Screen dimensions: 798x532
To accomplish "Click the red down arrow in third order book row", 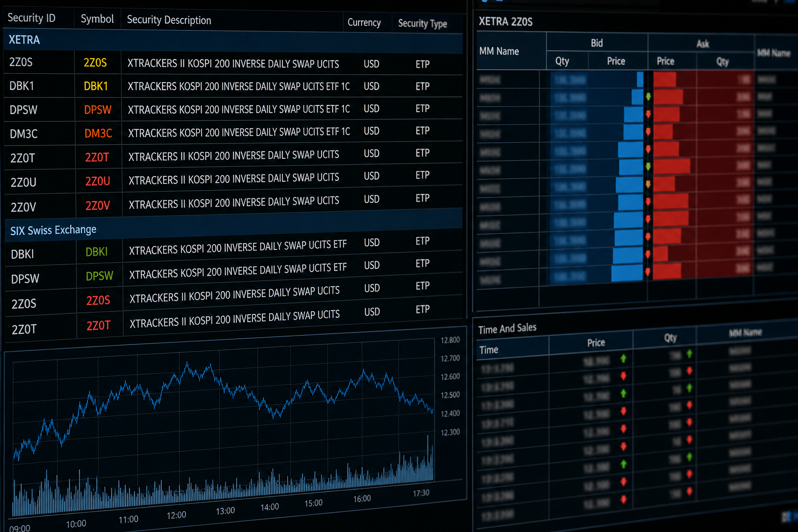I will coord(648,114).
